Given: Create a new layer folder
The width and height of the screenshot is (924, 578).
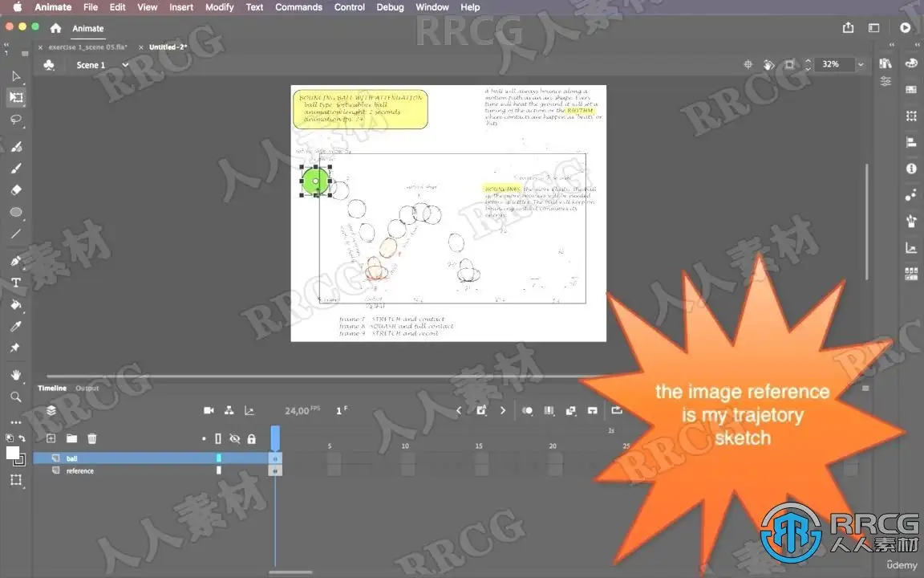Looking at the screenshot, I should 71,438.
